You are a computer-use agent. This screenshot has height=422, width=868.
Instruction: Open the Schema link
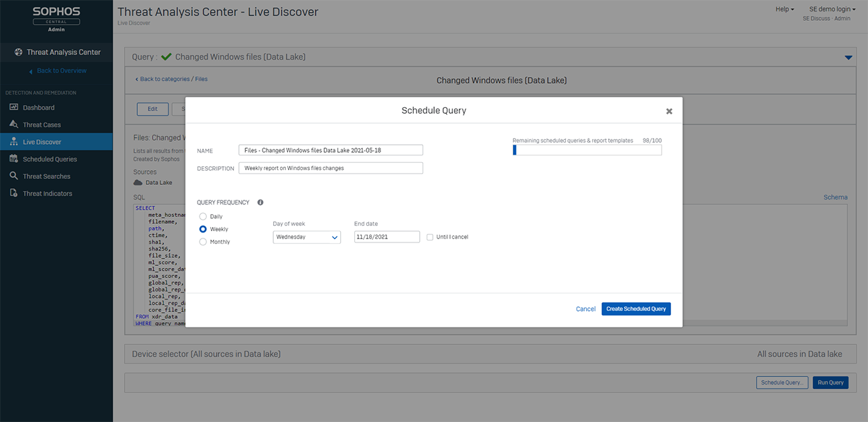(x=835, y=197)
